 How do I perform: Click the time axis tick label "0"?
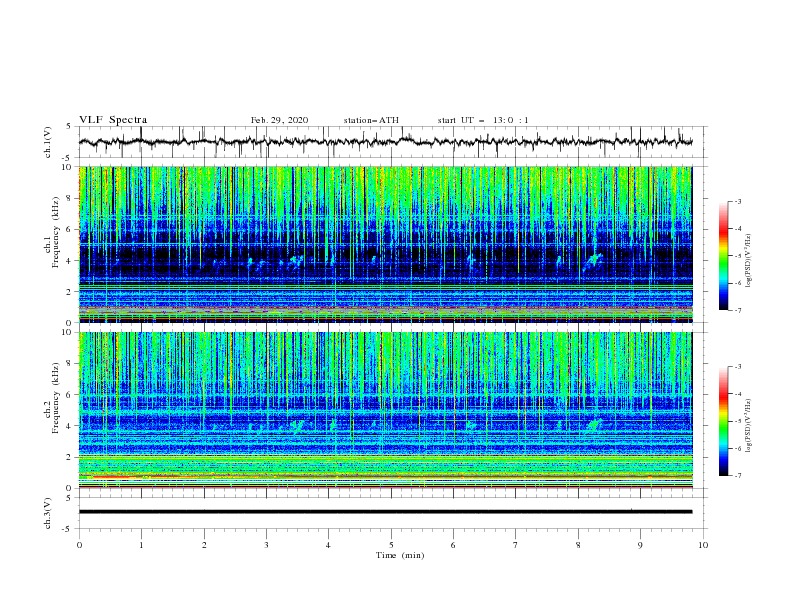click(79, 545)
